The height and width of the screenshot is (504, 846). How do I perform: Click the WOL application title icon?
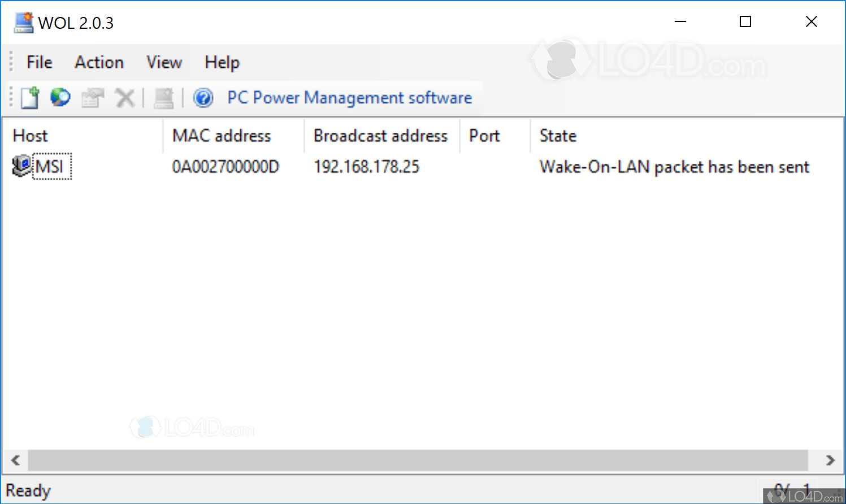click(x=24, y=23)
